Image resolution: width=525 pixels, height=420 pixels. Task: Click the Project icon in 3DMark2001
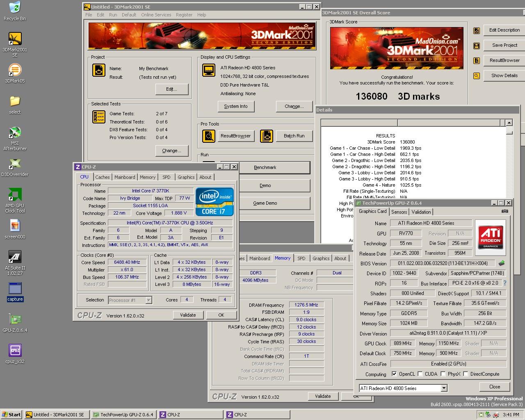click(x=99, y=70)
